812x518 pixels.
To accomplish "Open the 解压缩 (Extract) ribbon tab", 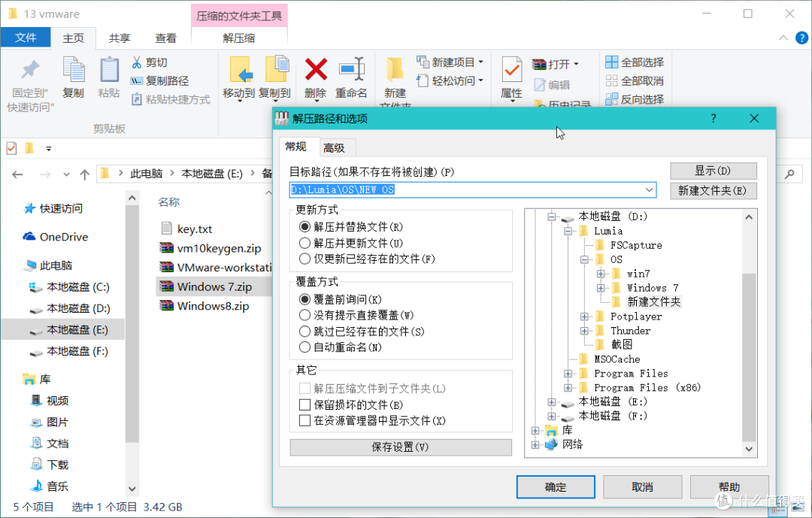I will [x=239, y=38].
